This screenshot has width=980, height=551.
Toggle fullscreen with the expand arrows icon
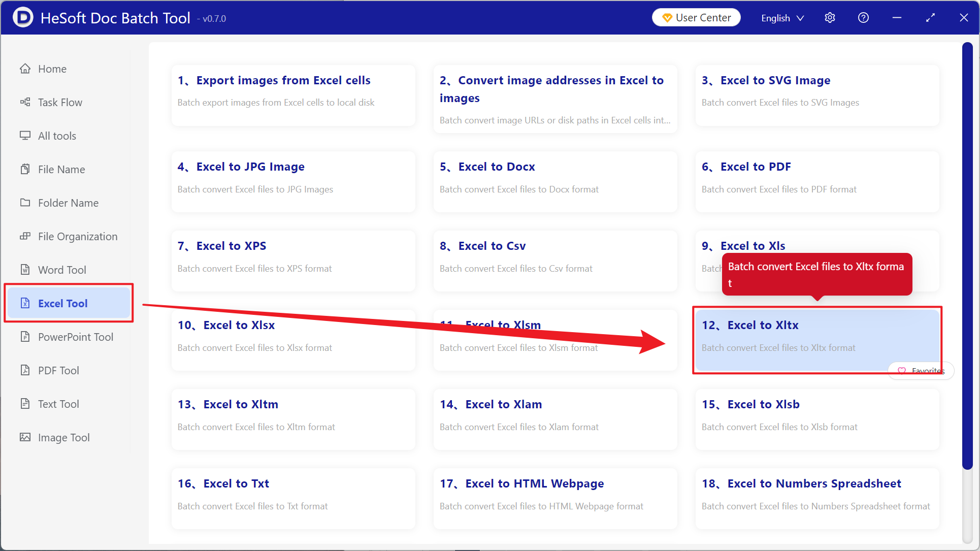[x=930, y=18]
